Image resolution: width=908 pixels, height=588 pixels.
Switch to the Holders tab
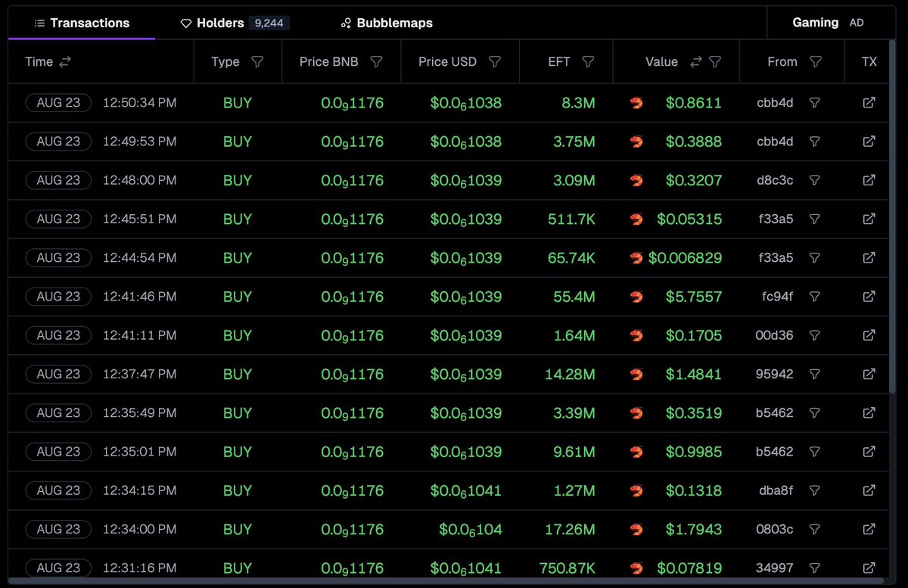tap(235, 23)
